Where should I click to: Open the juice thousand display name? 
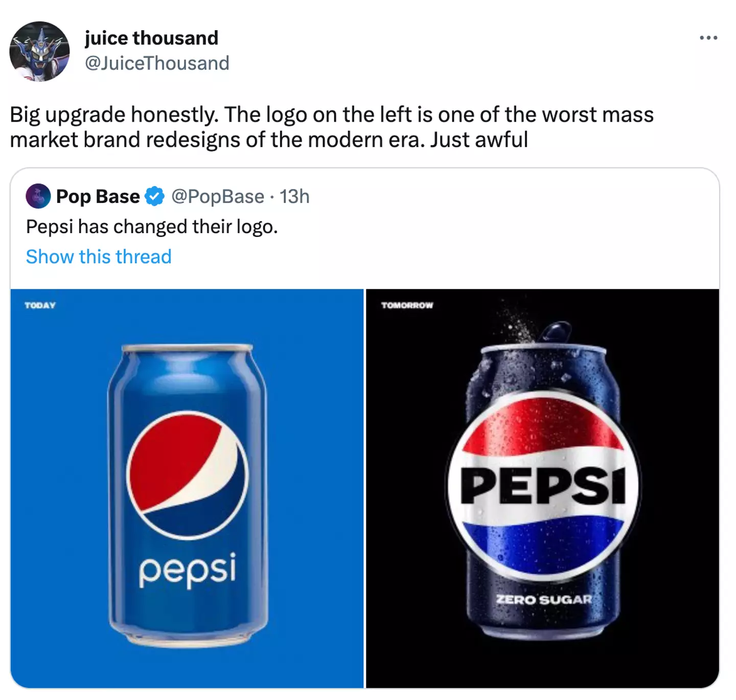[151, 38]
